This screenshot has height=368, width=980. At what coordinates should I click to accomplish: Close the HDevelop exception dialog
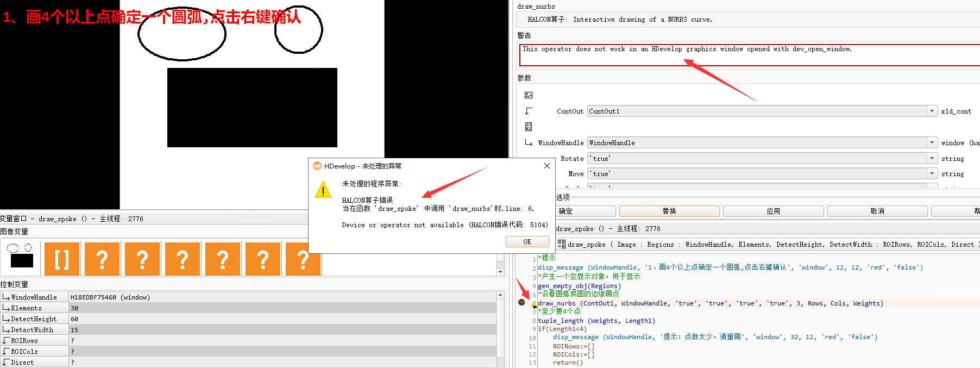coord(547,166)
